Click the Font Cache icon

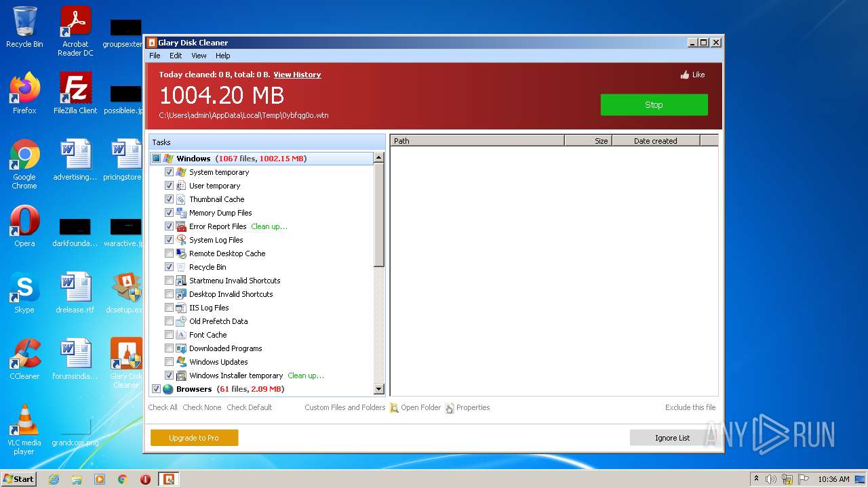[181, 335]
